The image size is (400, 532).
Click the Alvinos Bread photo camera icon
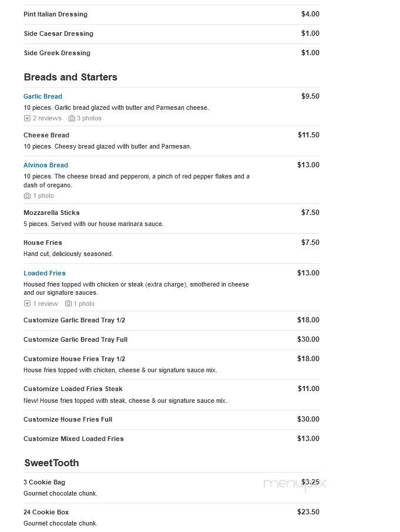(27, 196)
